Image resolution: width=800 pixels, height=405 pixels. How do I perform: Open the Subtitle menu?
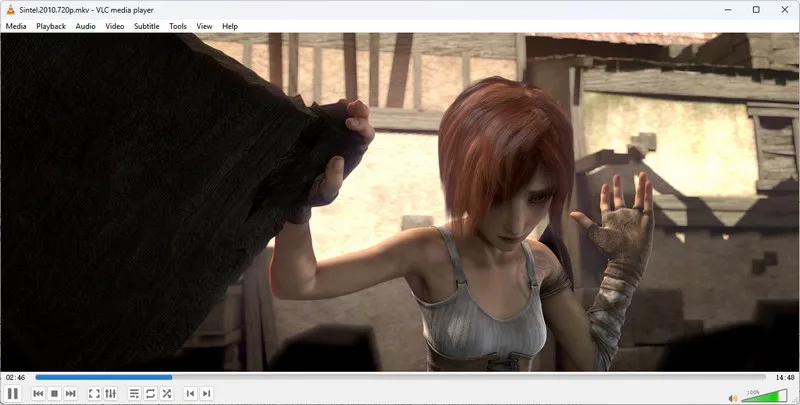(x=147, y=26)
